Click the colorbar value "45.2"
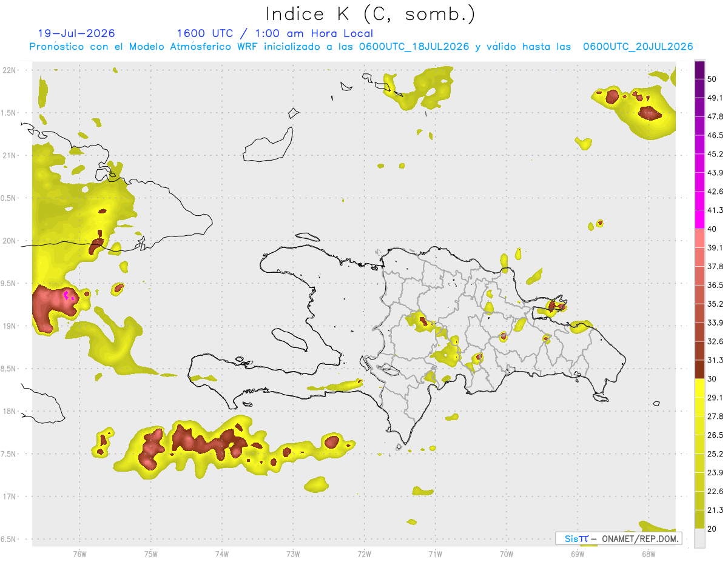The image size is (728, 562). point(715,154)
